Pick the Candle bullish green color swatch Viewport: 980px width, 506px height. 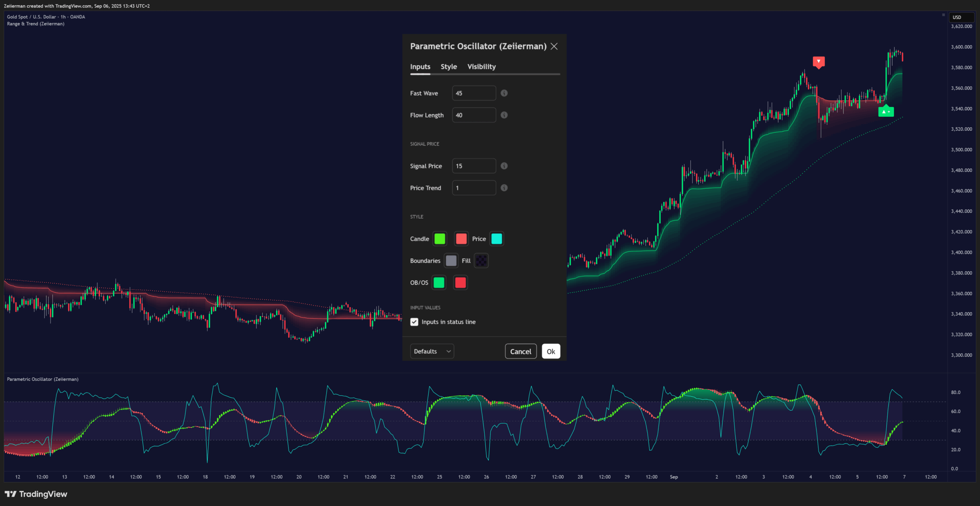[x=440, y=239]
